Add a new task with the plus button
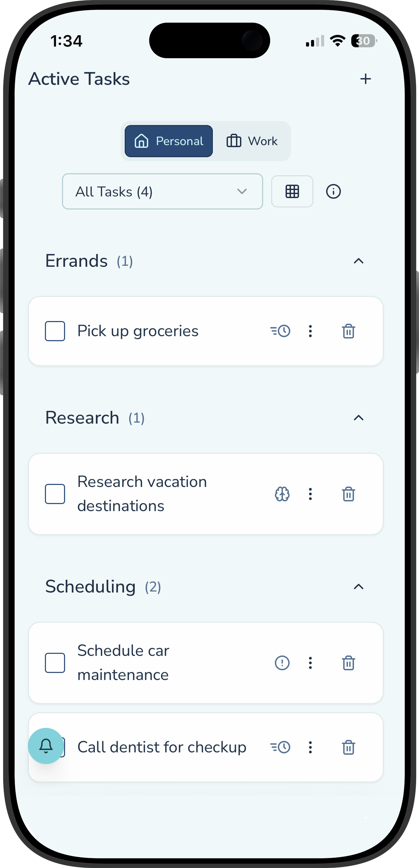419x868 pixels. 366,78
